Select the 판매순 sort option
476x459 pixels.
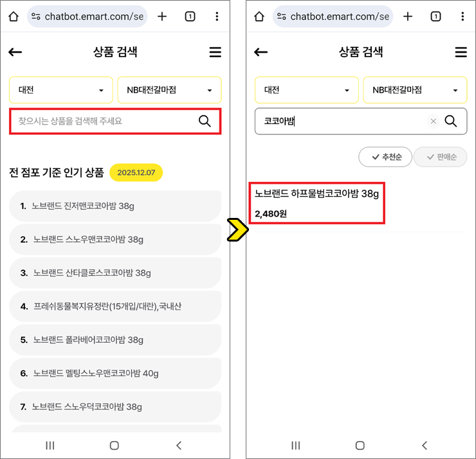click(440, 157)
